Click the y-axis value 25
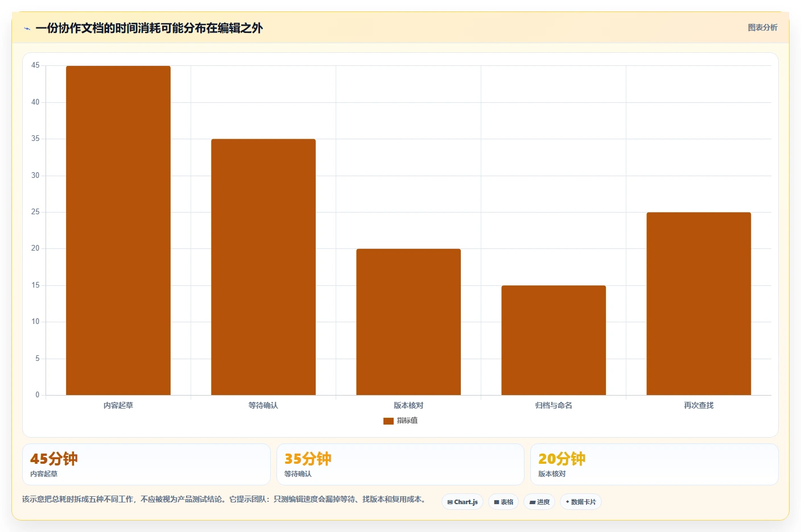 35,212
